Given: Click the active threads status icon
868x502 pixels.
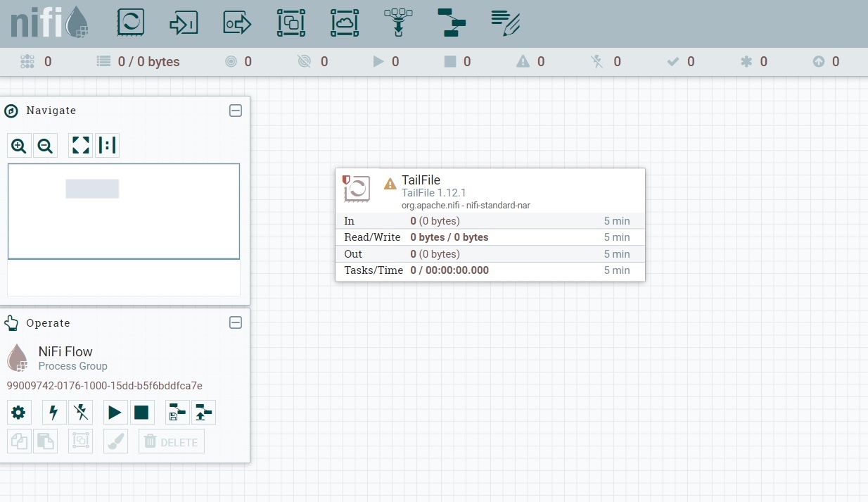Looking at the screenshot, I should (27, 62).
